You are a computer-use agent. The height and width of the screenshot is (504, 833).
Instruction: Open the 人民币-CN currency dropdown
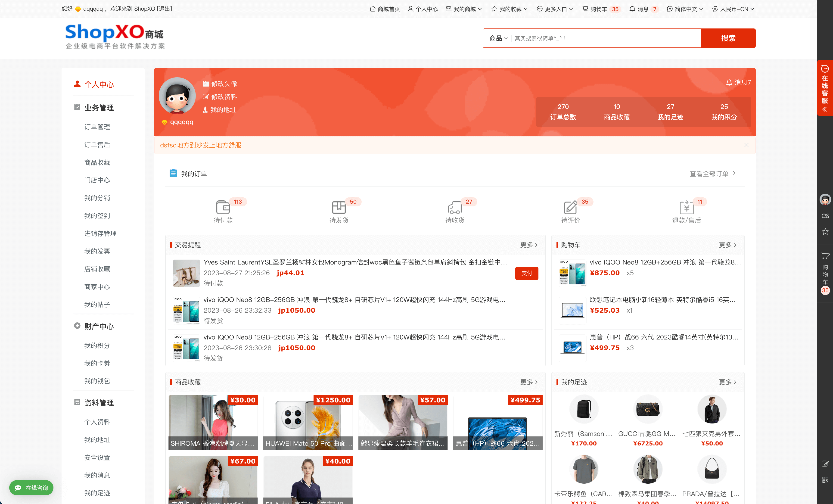click(x=733, y=9)
